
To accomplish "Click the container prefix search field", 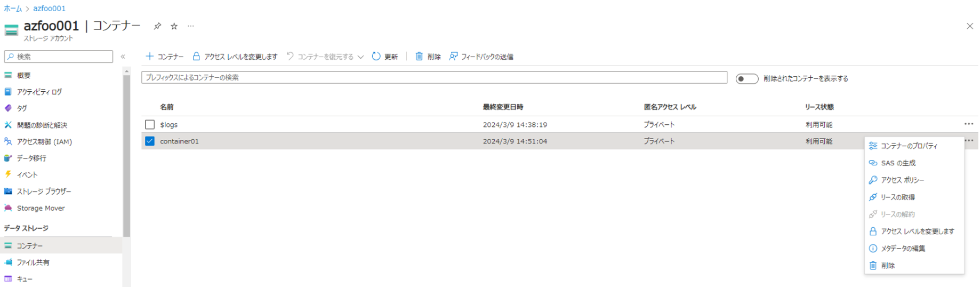I will [434, 77].
